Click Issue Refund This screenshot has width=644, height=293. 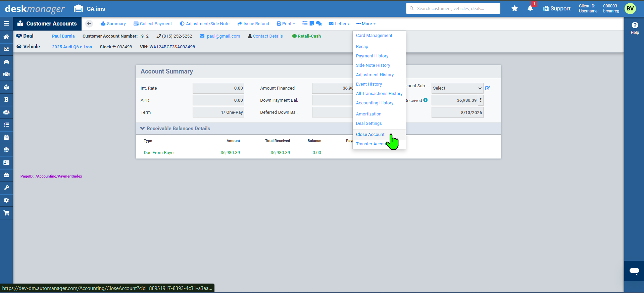pyautogui.click(x=253, y=23)
